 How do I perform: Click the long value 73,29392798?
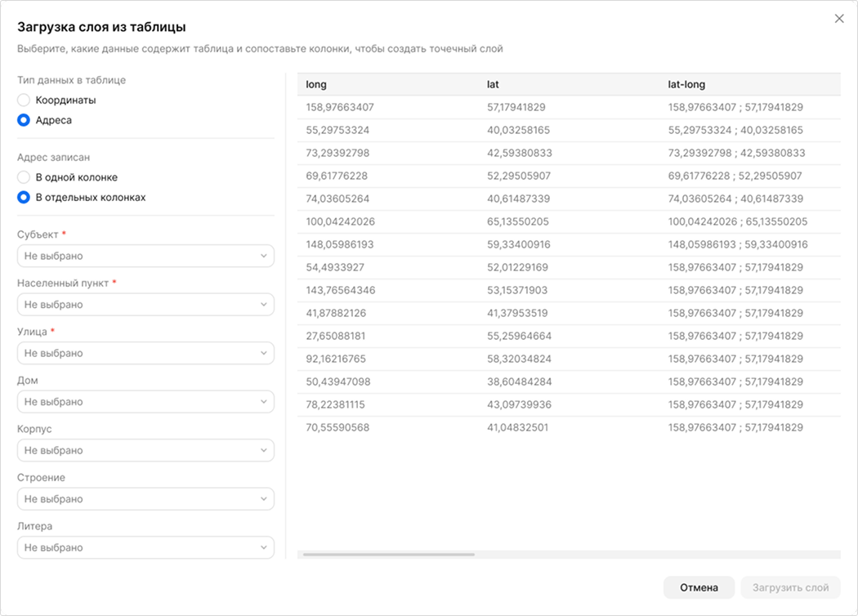point(337,154)
